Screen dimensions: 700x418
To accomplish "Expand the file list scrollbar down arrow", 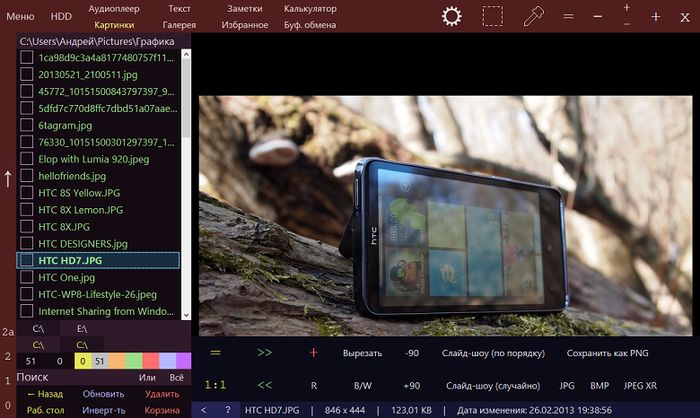I will (185, 314).
